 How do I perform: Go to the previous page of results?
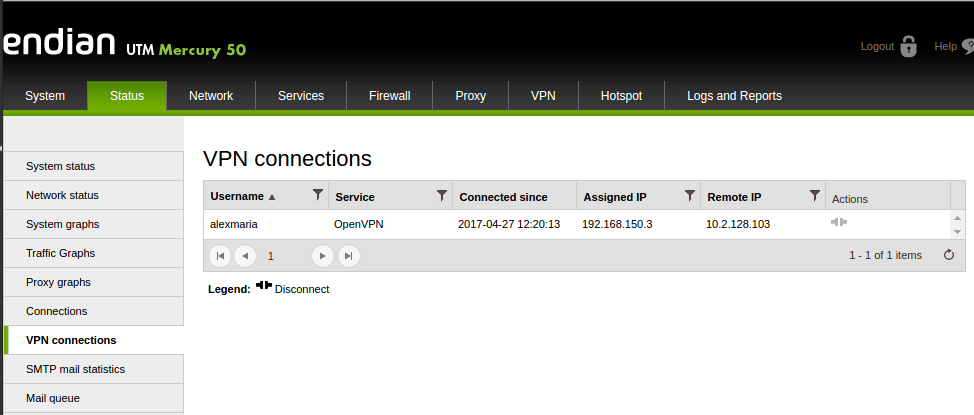click(245, 255)
